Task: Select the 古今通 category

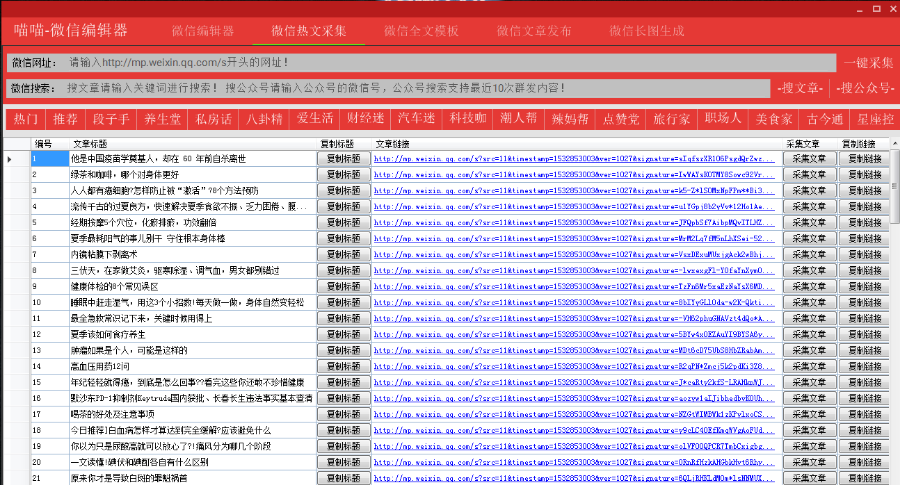Action: tap(825, 119)
